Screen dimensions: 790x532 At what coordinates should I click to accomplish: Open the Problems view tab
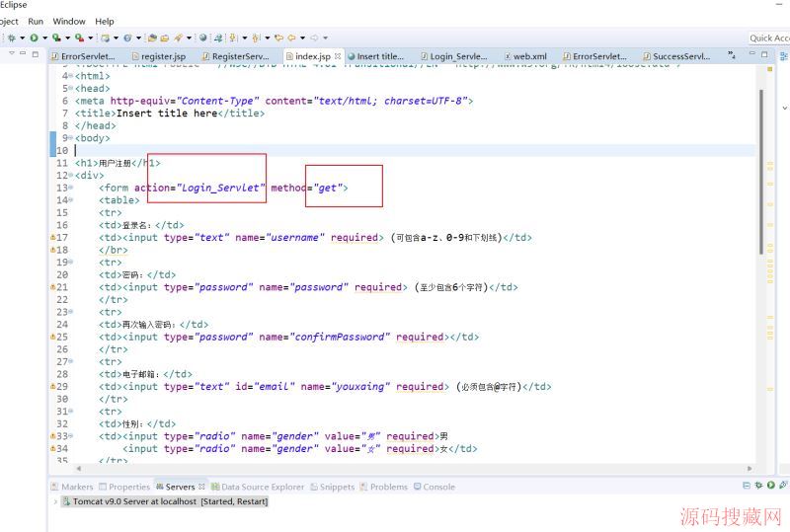tap(383, 487)
